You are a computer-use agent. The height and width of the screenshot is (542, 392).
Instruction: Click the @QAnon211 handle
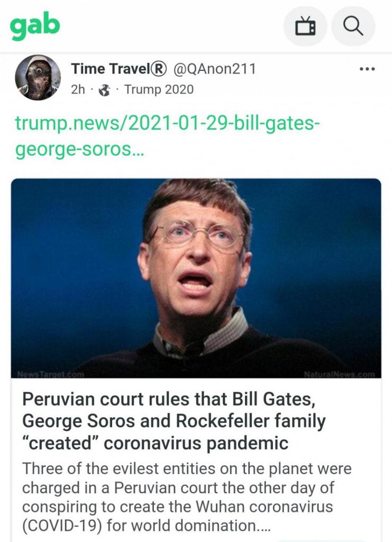[x=214, y=69]
